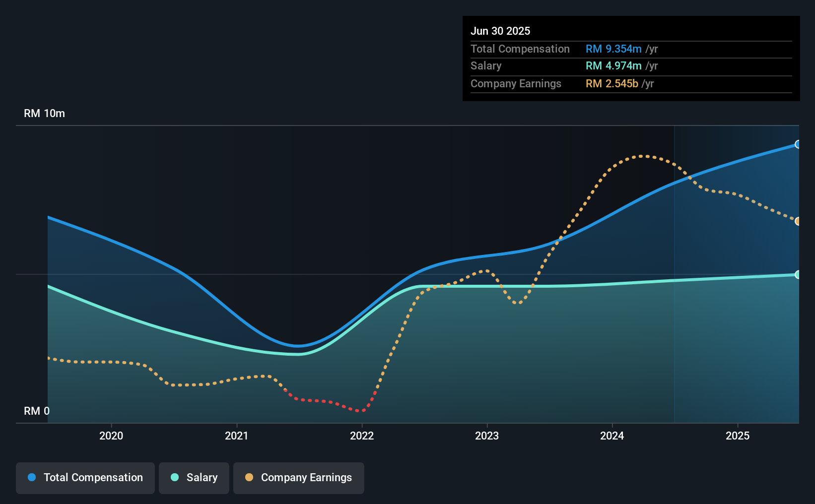Viewport: 815px width, 504px height.
Task: Click the 2023 x-axis label
Action: pyautogui.click(x=487, y=436)
